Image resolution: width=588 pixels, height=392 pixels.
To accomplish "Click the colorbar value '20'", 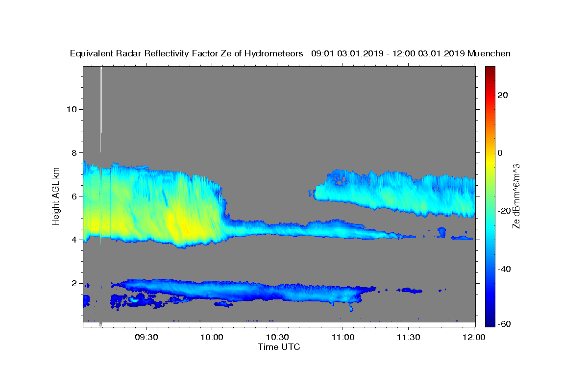I will tap(503, 95).
